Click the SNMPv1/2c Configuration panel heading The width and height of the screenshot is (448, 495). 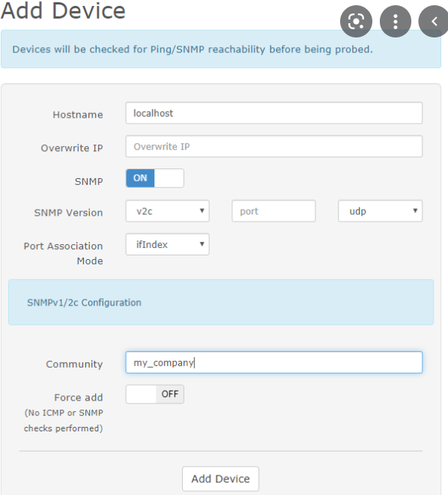tap(84, 303)
